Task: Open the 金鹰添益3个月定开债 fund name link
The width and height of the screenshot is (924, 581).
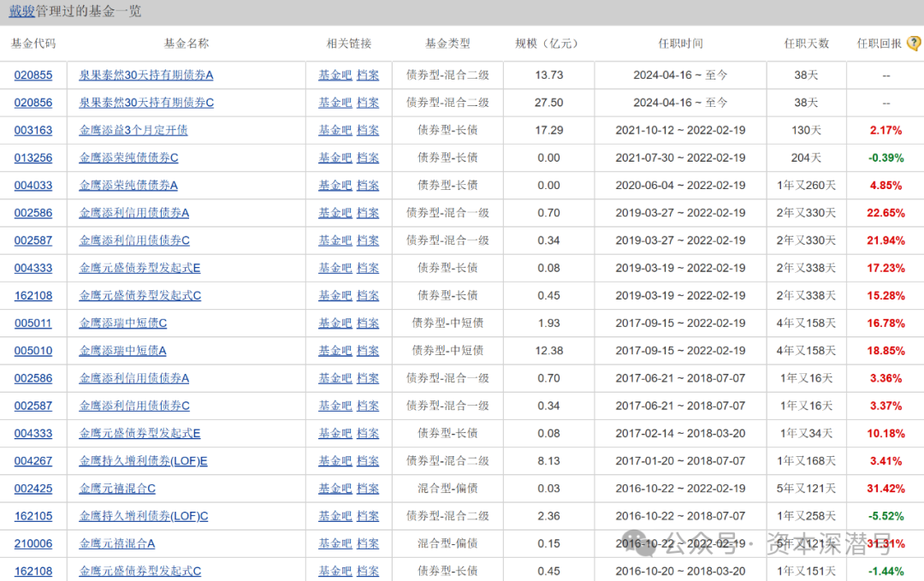Action: [133, 130]
